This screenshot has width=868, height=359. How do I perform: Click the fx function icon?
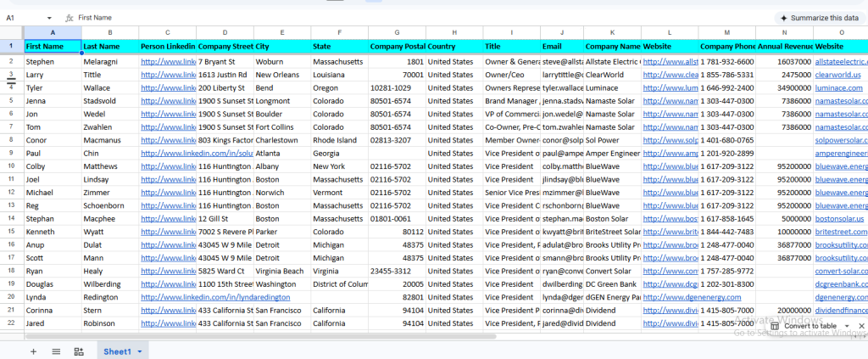click(x=70, y=18)
